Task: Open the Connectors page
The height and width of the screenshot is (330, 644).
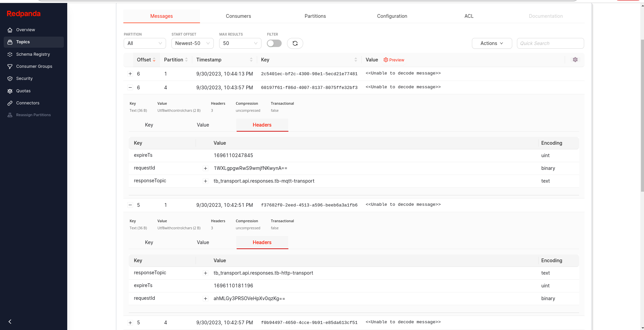Action: [x=28, y=103]
